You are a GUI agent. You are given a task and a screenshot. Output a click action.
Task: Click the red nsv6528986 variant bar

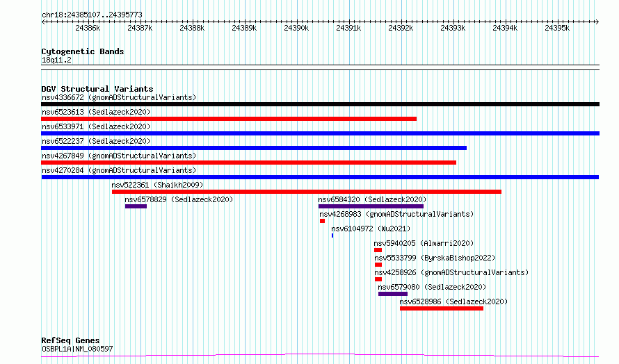[x=442, y=308]
